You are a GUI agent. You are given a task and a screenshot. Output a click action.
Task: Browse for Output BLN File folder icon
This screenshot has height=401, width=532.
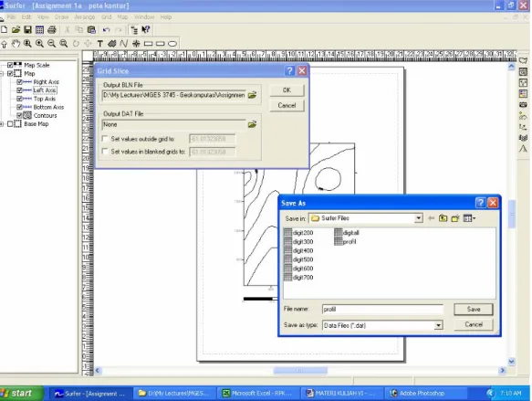[252, 95]
